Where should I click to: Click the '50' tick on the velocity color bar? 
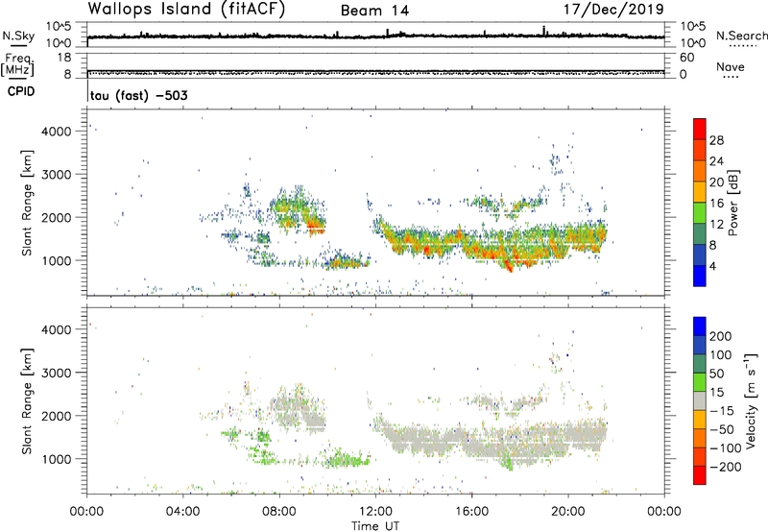click(x=717, y=374)
